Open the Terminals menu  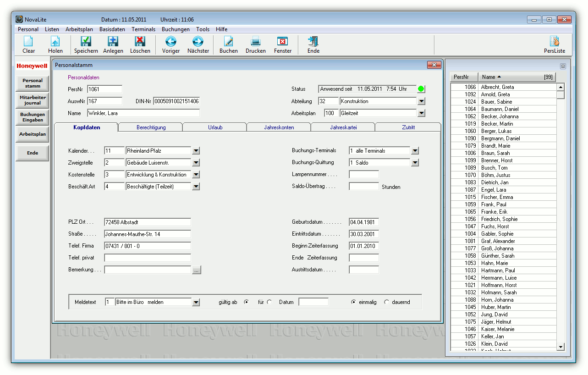tap(143, 29)
